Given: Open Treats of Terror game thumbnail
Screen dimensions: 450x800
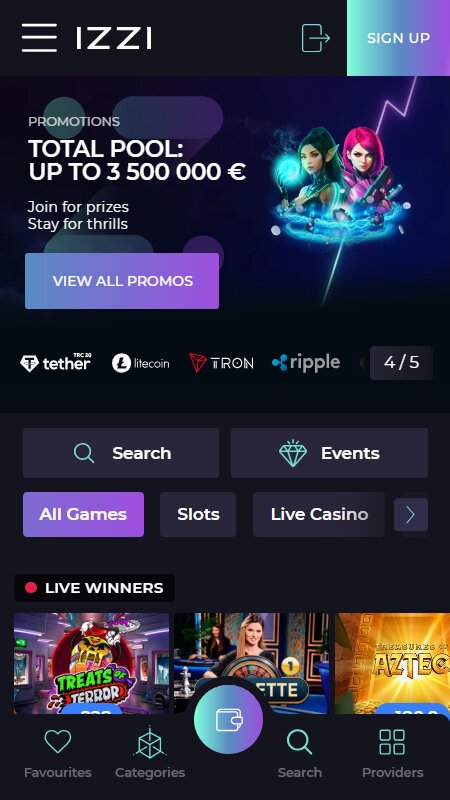Looking at the screenshot, I should 91,663.
